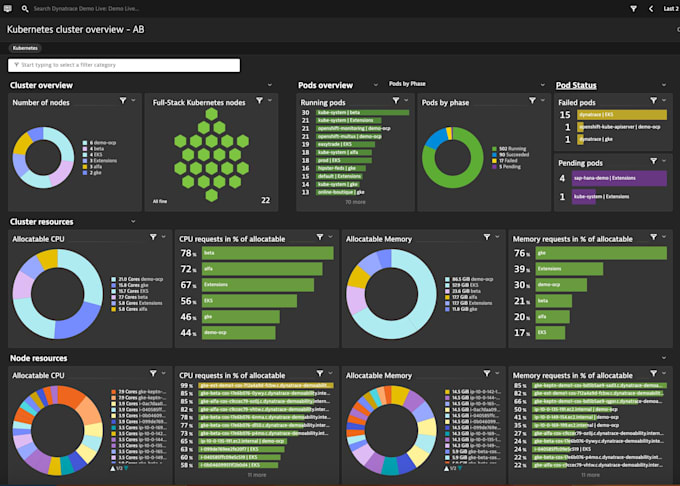Filter the Full-Stack Kubernetes nodes tile
The width and height of the screenshot is (680, 486).
pyautogui.click(x=259, y=101)
